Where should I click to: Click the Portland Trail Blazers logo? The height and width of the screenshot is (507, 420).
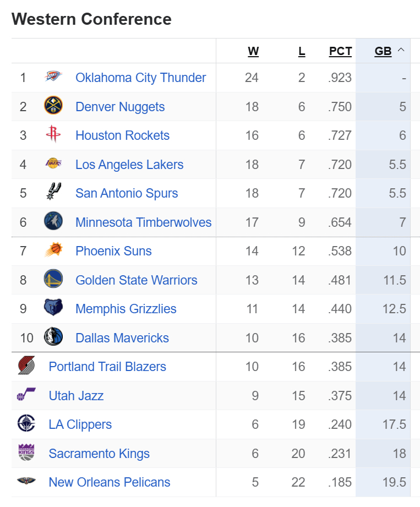point(26,367)
